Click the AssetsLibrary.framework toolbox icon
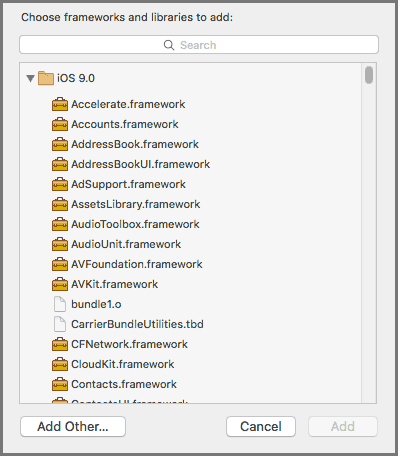This screenshot has height=456, width=398. point(60,204)
